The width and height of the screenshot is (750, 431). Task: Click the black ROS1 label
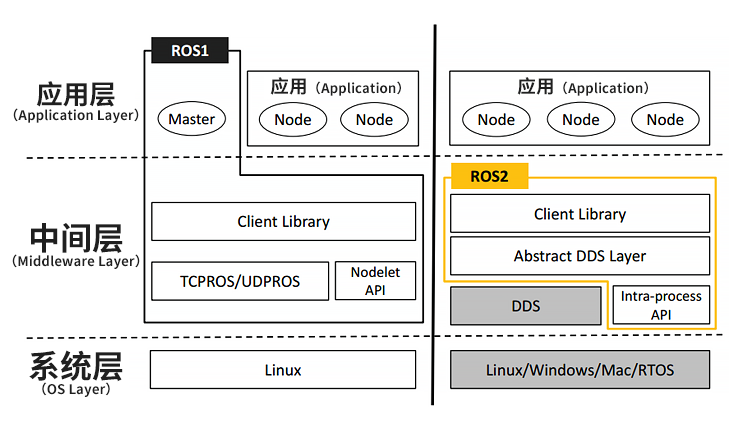click(190, 50)
